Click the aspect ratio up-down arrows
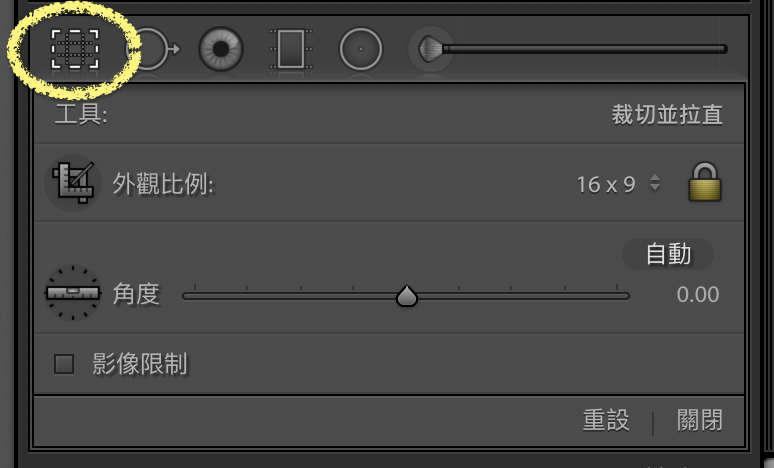The image size is (774, 468). [x=655, y=183]
